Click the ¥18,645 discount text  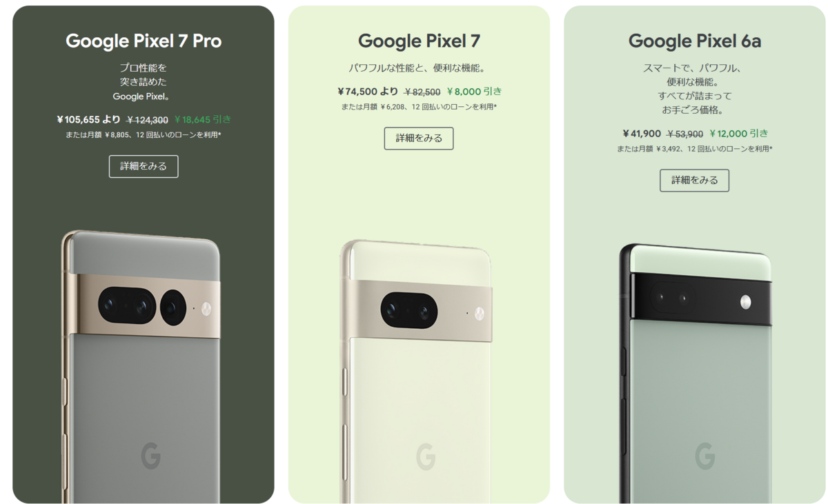203,119
